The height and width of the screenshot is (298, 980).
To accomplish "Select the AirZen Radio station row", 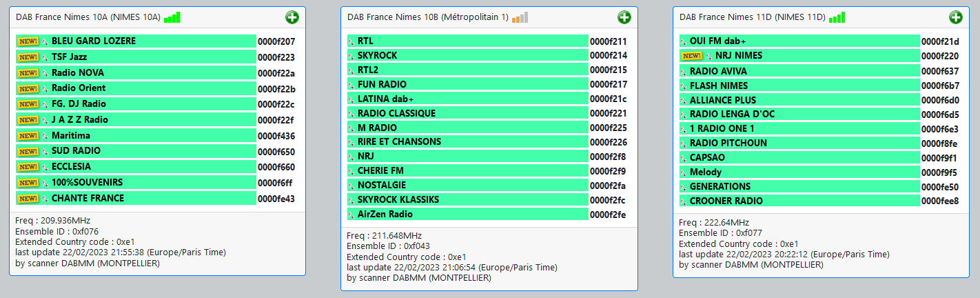I will click(468, 215).
